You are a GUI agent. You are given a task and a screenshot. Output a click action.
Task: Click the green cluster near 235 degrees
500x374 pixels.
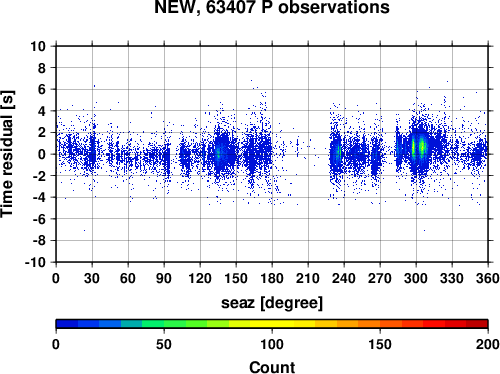(x=338, y=153)
